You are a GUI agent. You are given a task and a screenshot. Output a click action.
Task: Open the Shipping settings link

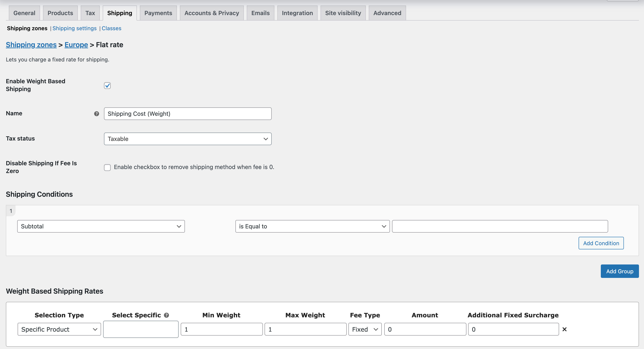(74, 28)
